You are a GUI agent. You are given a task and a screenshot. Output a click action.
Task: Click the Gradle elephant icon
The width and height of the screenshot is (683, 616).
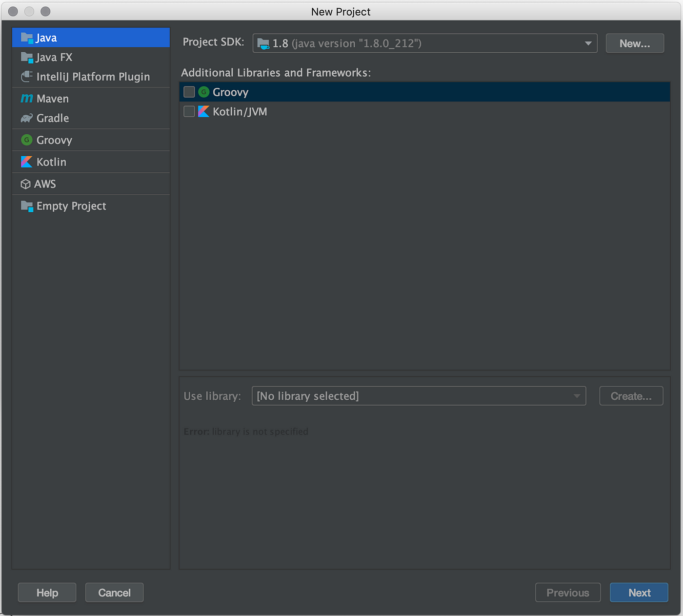point(27,118)
